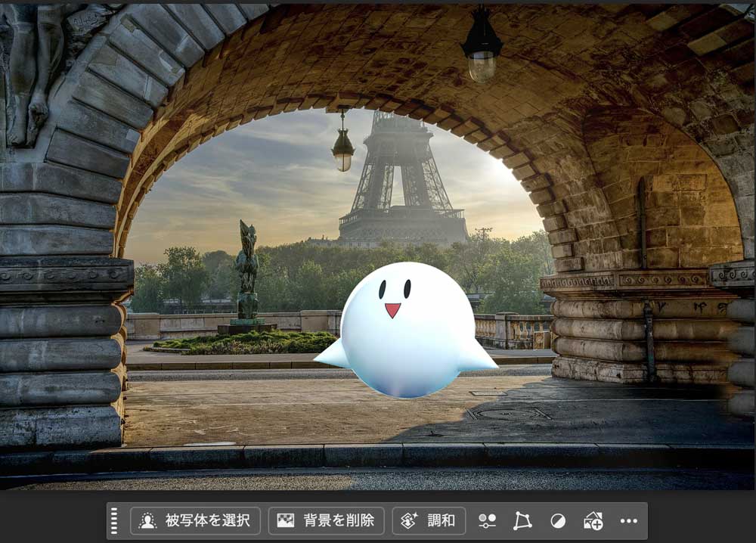The image size is (756, 543).
Task: Open the adjustments dropdown on the task bar
Action: coord(487,520)
